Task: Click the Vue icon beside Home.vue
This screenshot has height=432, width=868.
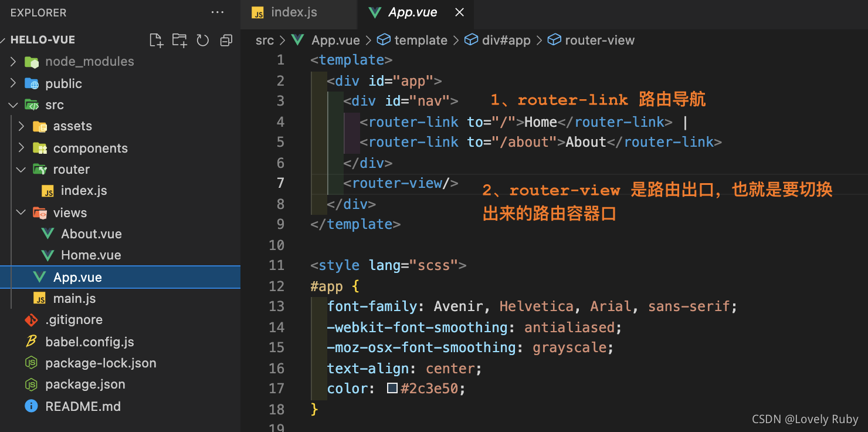Action: pyautogui.click(x=48, y=255)
